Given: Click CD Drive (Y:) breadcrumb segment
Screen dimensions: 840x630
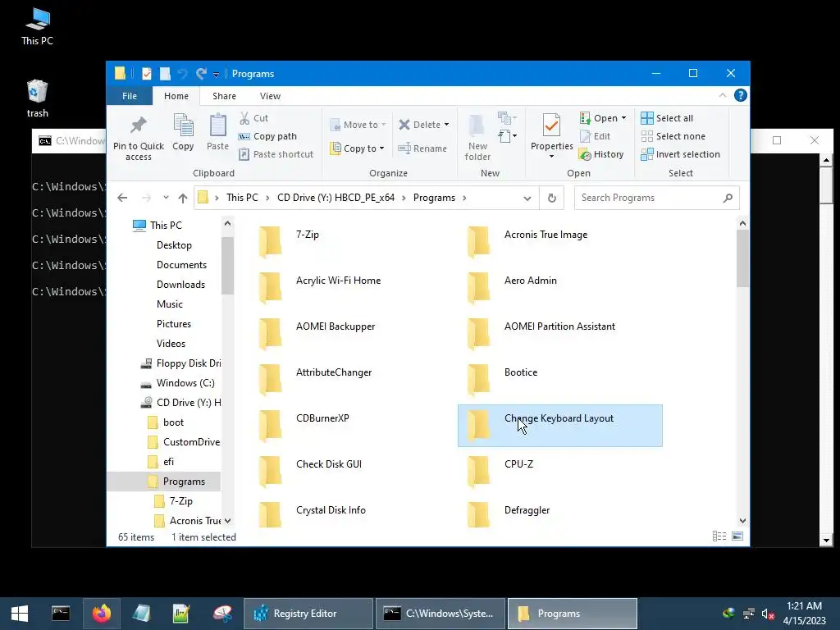Looking at the screenshot, I should click(x=336, y=198).
